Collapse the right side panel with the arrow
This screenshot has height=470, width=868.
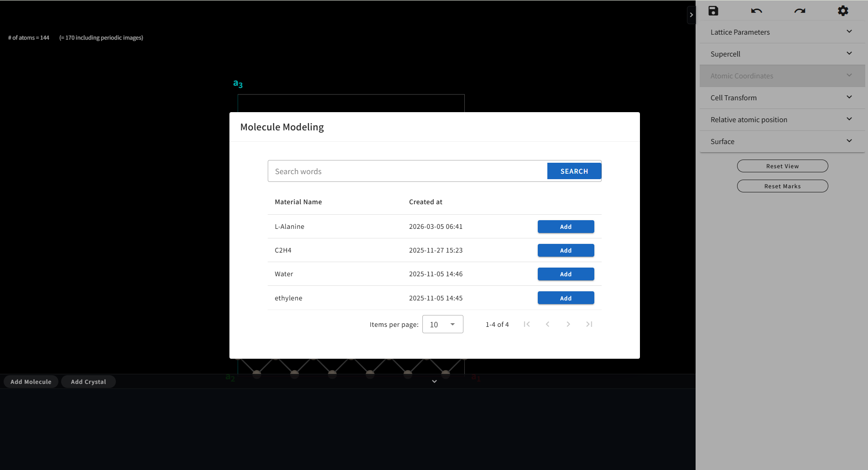pyautogui.click(x=691, y=15)
